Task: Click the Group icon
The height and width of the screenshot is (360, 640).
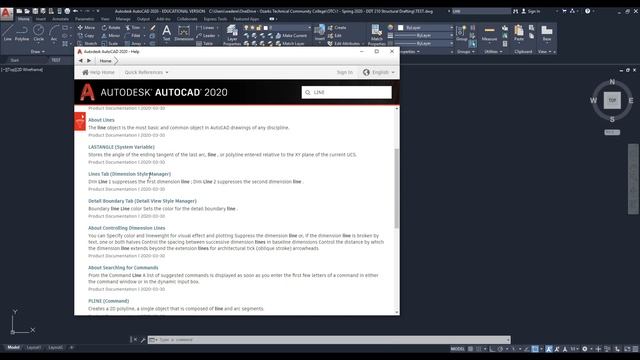Action: click(x=461, y=33)
